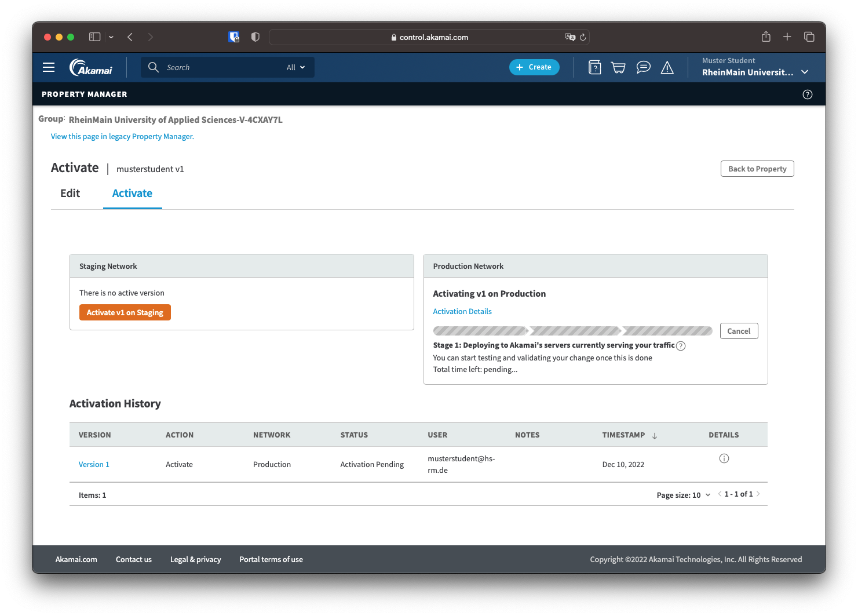Click into the Search input field
The image size is (858, 616).
click(220, 67)
